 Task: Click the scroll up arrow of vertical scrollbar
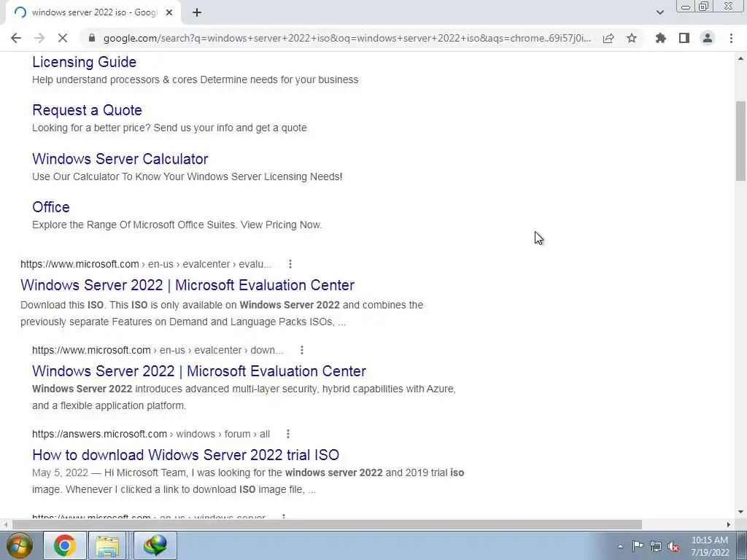[740, 58]
